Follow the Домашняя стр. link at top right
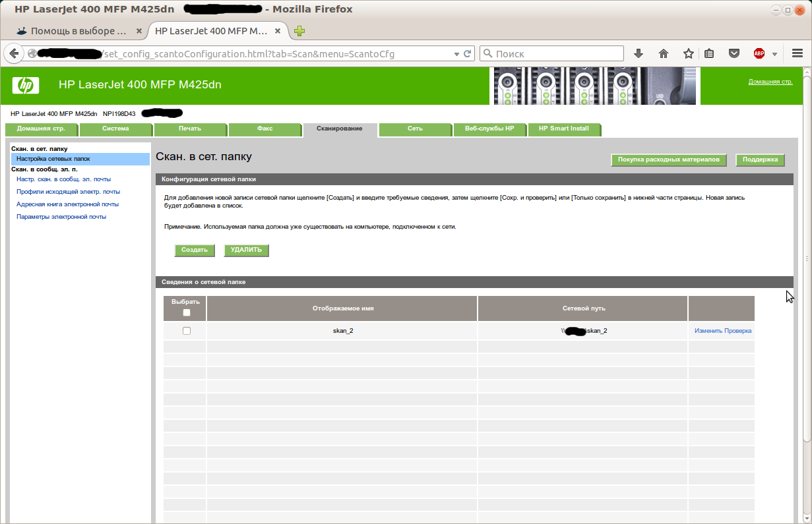 (770, 82)
